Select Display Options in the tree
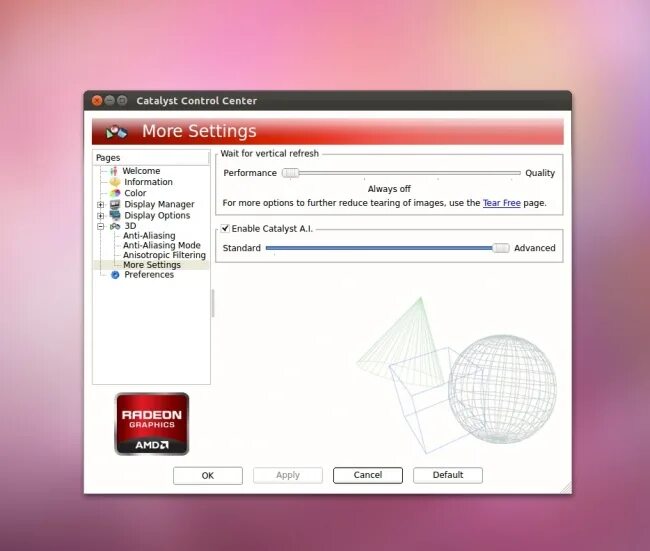This screenshot has height=551, width=650. tap(157, 215)
